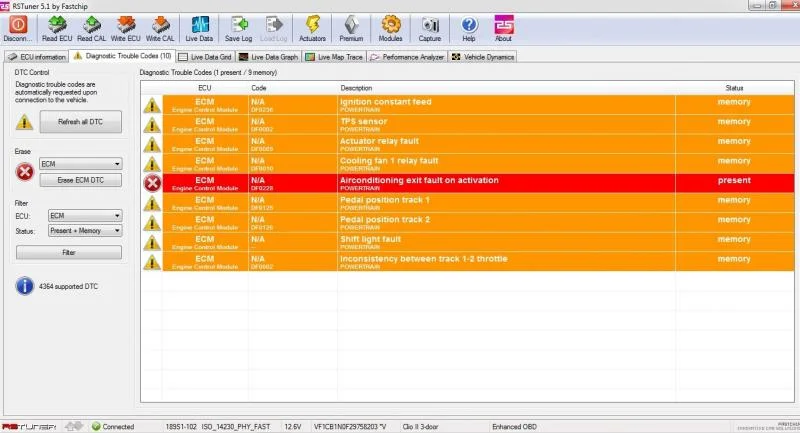Expand the Erase ECM dropdown
Screen dimensions: 800x433
tap(81, 164)
